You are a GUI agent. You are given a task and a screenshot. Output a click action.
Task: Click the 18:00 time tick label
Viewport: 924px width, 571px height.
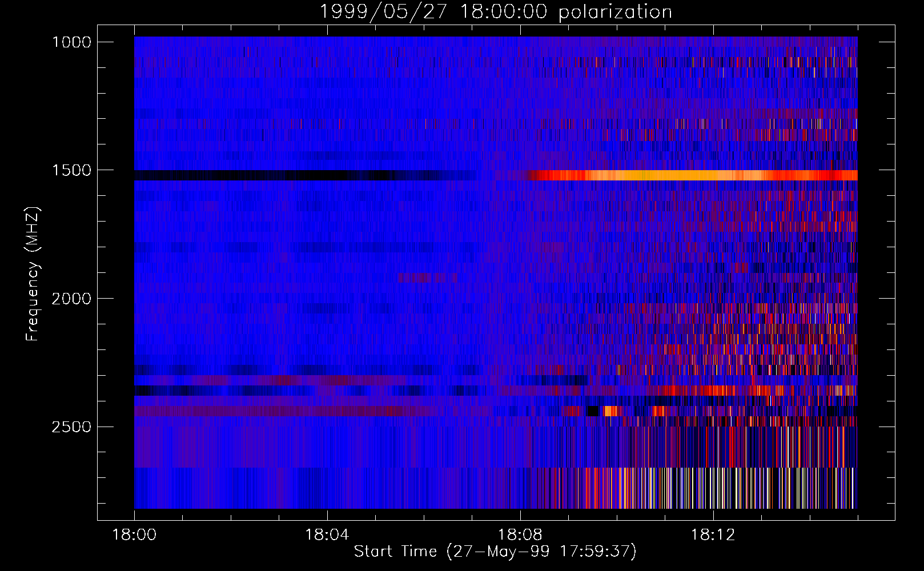[134, 535]
